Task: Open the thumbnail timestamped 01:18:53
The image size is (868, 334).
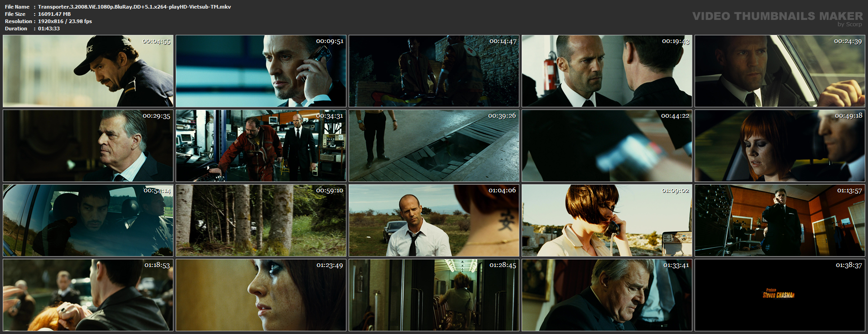Action: 88,295
